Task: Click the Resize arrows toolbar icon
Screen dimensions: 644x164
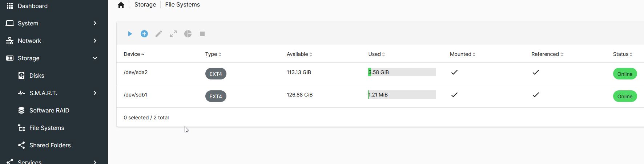Action: [173, 34]
